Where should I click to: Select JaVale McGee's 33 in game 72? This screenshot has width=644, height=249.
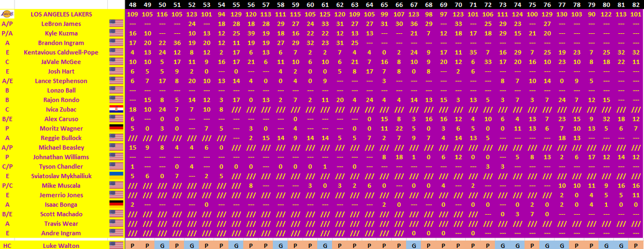488,62
